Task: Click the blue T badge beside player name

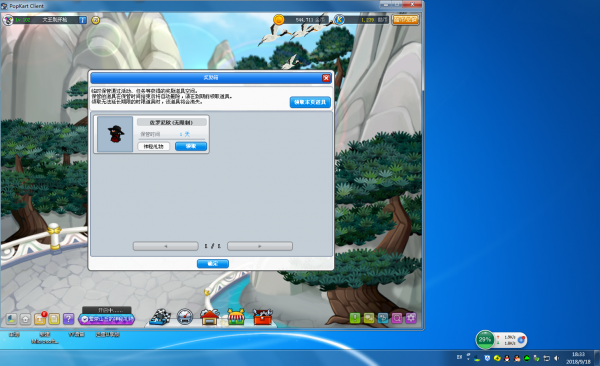Action: click(83, 20)
